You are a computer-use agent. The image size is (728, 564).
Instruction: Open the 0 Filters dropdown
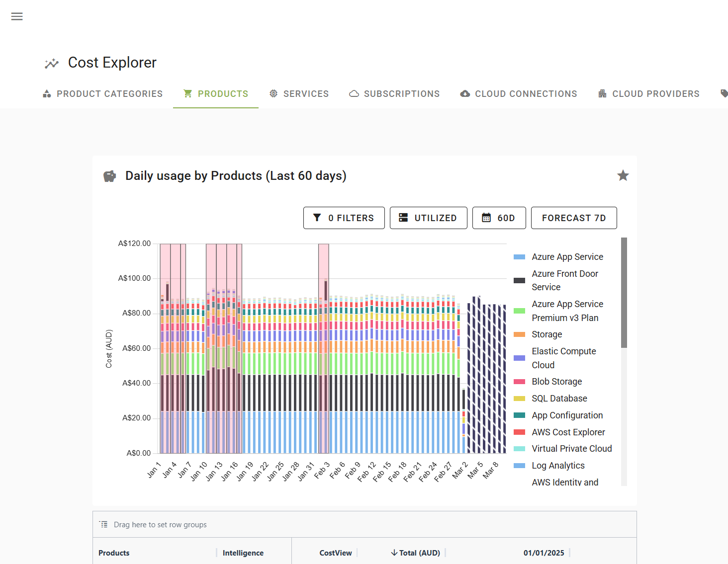tap(344, 218)
